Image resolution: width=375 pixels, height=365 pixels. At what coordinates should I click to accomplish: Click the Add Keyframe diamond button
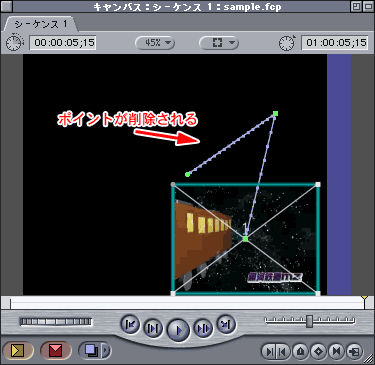point(318,351)
